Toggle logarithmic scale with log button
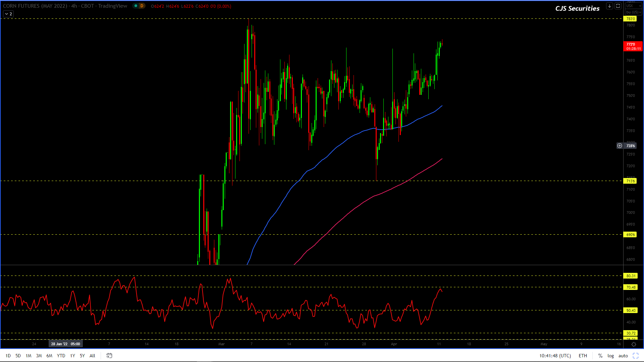Image resolution: width=644 pixels, height=362 pixels. pyautogui.click(x=610, y=356)
